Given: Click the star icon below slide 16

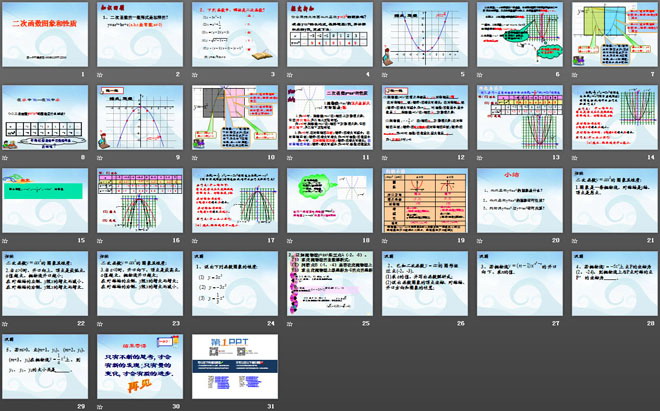Looking at the screenshot, I should tap(100, 240).
